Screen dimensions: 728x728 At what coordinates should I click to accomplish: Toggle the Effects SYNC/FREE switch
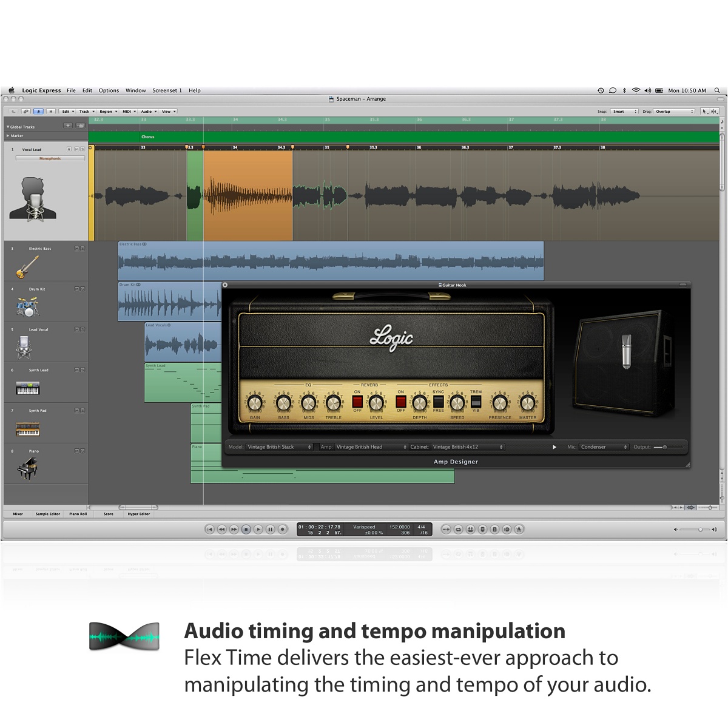click(438, 402)
